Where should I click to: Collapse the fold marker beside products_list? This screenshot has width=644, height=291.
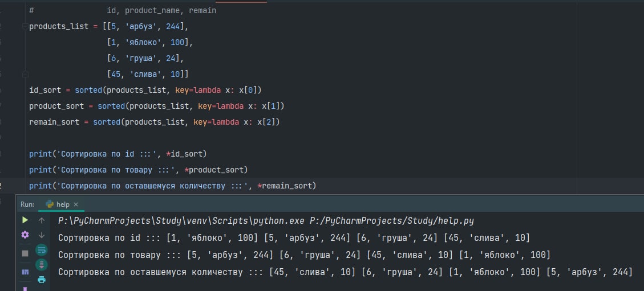(25, 27)
